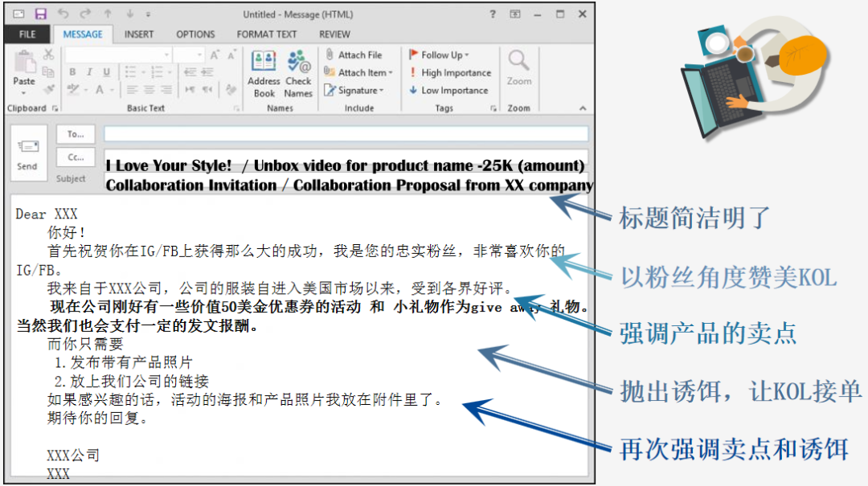Switch to the REVIEW tab
868x486 pixels.
pyautogui.click(x=334, y=35)
